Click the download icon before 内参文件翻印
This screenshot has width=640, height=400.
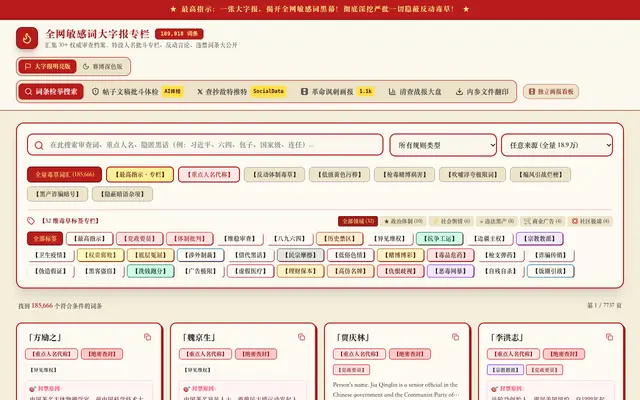(x=459, y=92)
